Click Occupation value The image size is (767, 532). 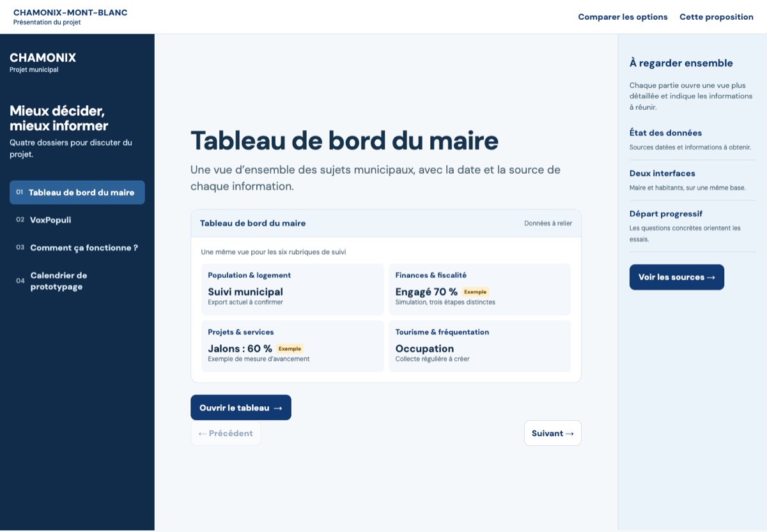coord(424,349)
